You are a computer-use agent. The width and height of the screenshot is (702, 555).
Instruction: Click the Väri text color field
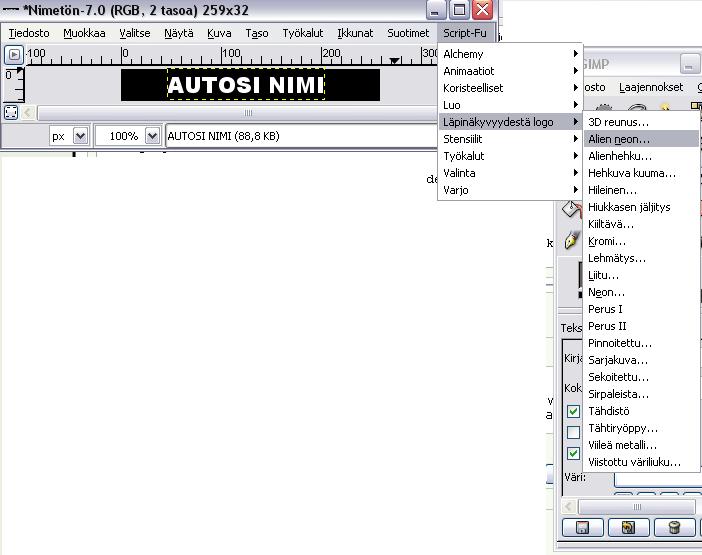[655, 479]
